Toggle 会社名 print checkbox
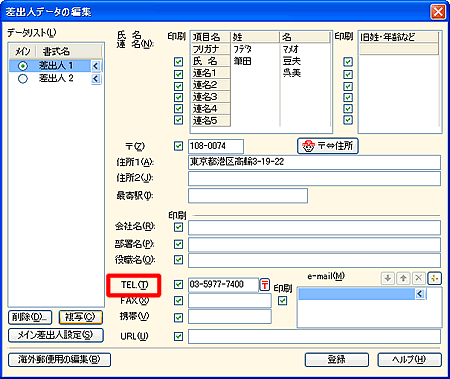The image size is (450, 379). pos(178,227)
